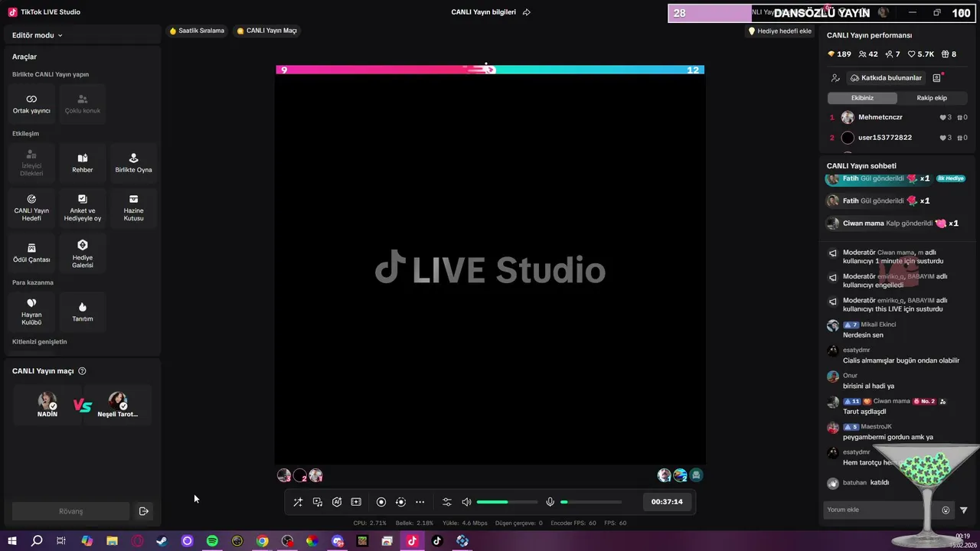Select user153772822 in contributor list
Viewport: 980px width, 551px height.
897,138
